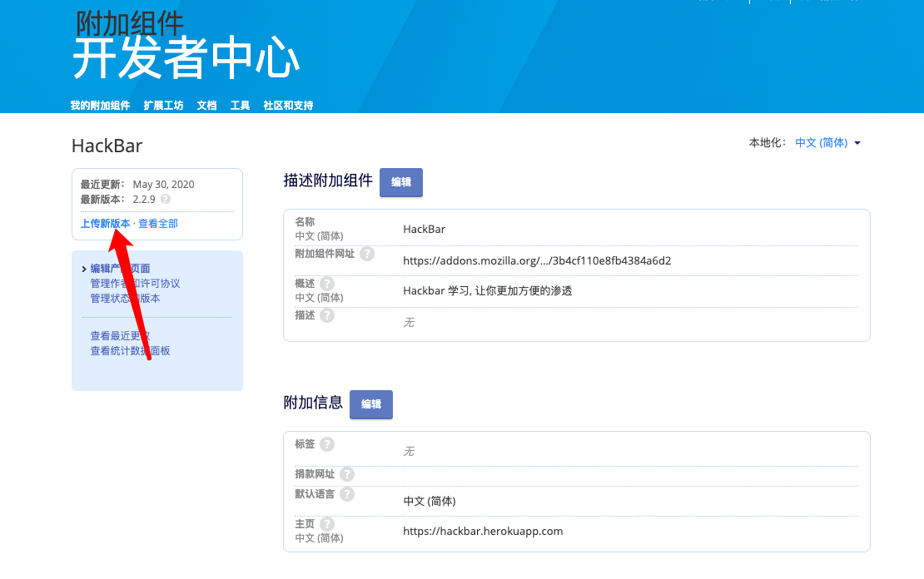
Task: Click the 附加组件 header text
Action: click(x=130, y=23)
